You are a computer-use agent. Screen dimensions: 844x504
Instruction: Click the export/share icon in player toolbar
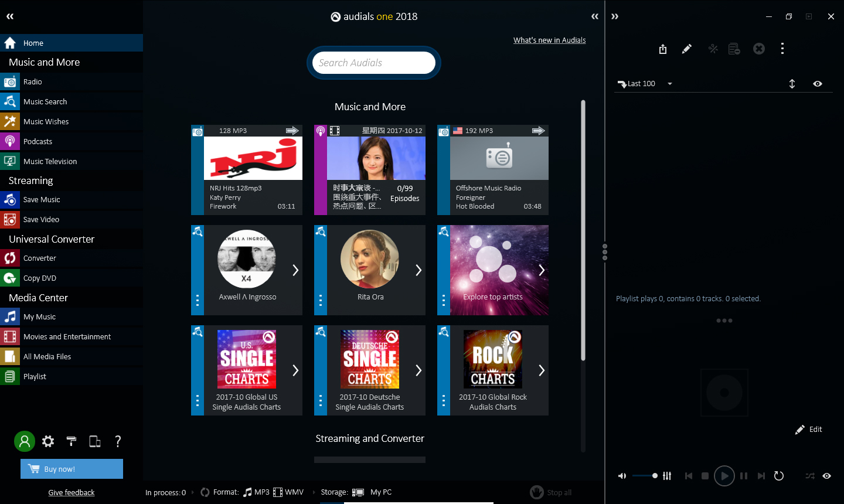click(x=663, y=49)
